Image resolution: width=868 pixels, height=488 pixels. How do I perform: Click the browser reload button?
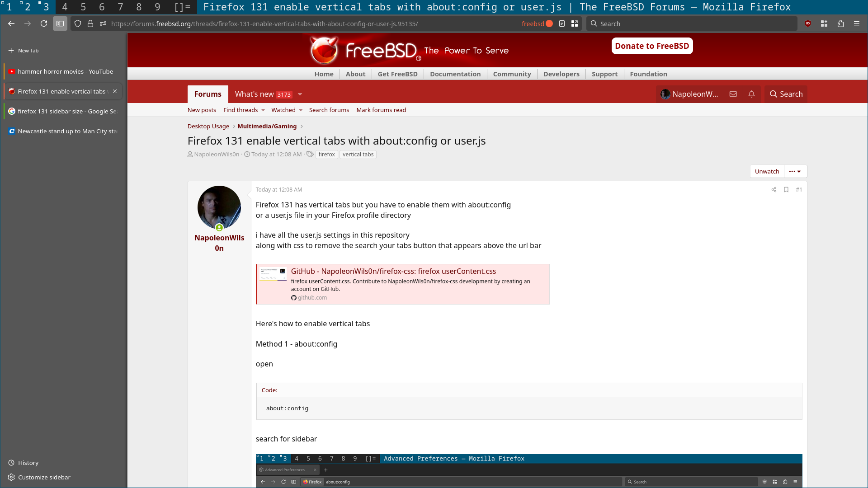pyautogui.click(x=44, y=23)
